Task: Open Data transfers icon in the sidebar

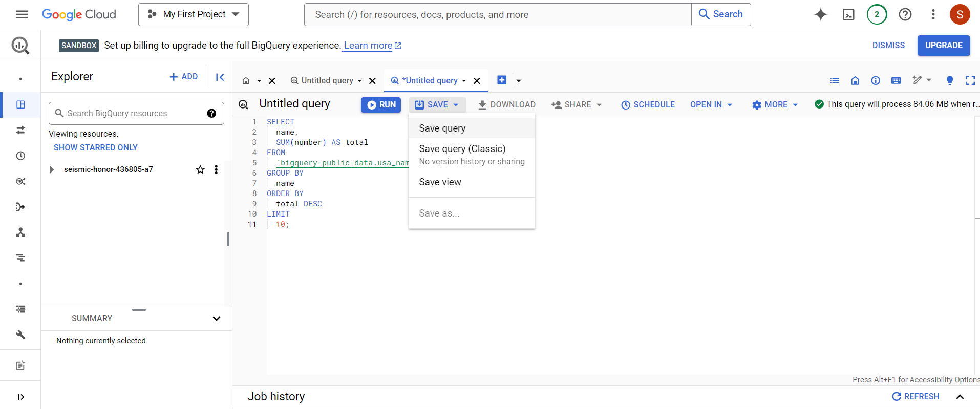Action: 20,130
